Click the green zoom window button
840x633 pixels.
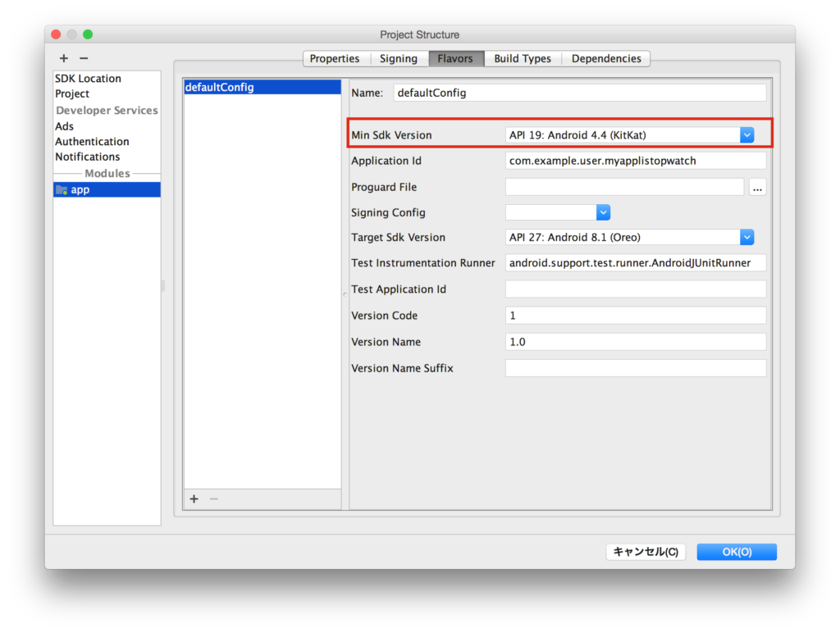coord(88,34)
